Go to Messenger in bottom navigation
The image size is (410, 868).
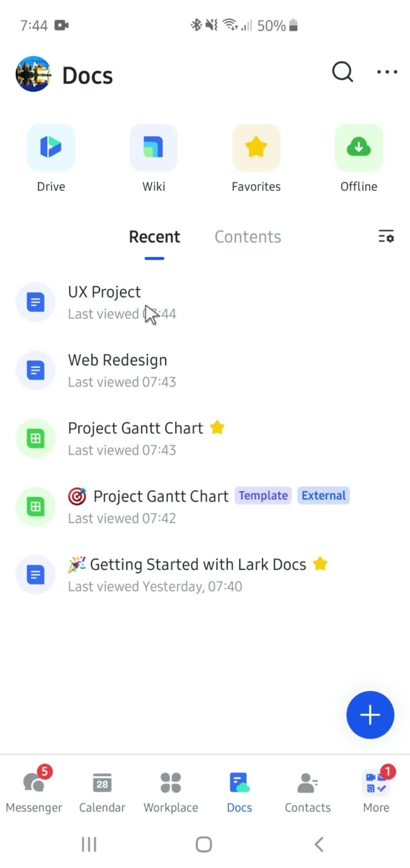pyautogui.click(x=34, y=791)
